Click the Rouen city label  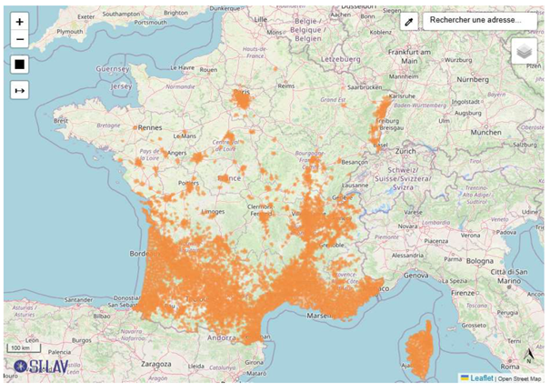click(x=208, y=70)
